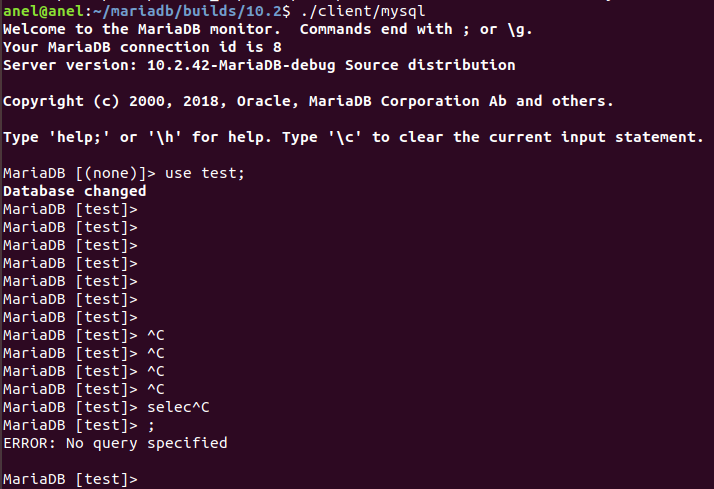The image size is (714, 489).
Task: Click the first ^C interrupt line
Action: [156, 335]
